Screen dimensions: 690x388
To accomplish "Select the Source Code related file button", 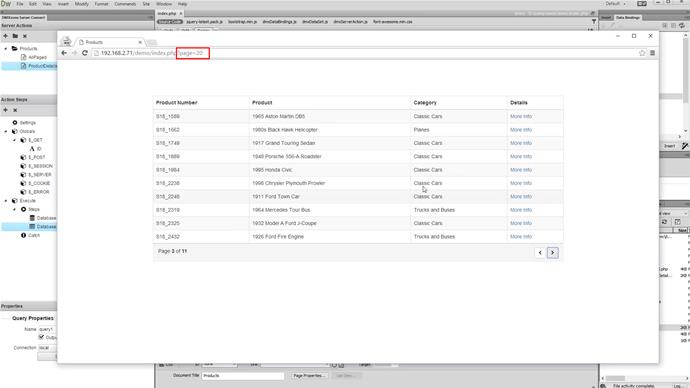I will pos(169,22).
